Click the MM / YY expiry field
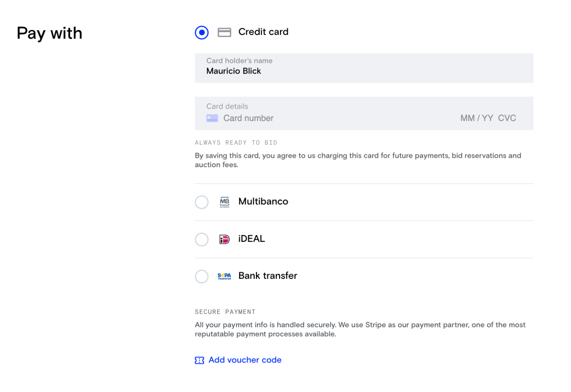 [476, 118]
